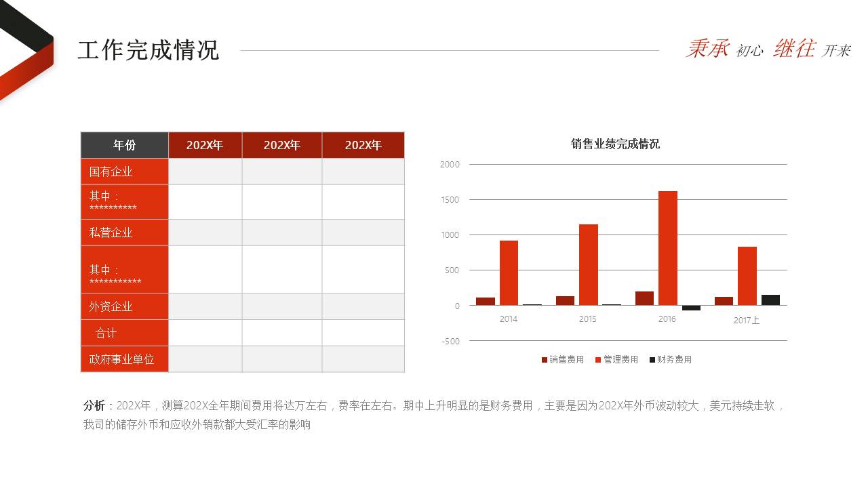This screenshot has width=868, height=488.
Task: Click the 2014 管理费用 bar
Action: [x=509, y=273]
